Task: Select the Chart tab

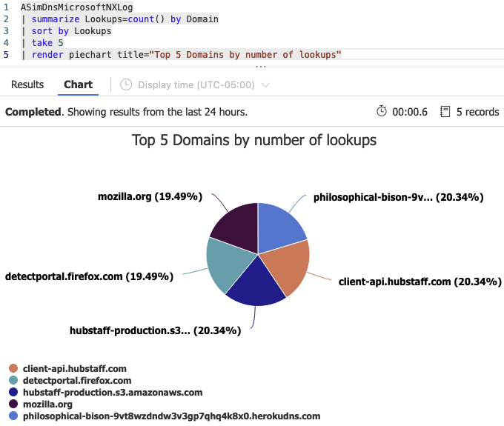Action: point(78,84)
